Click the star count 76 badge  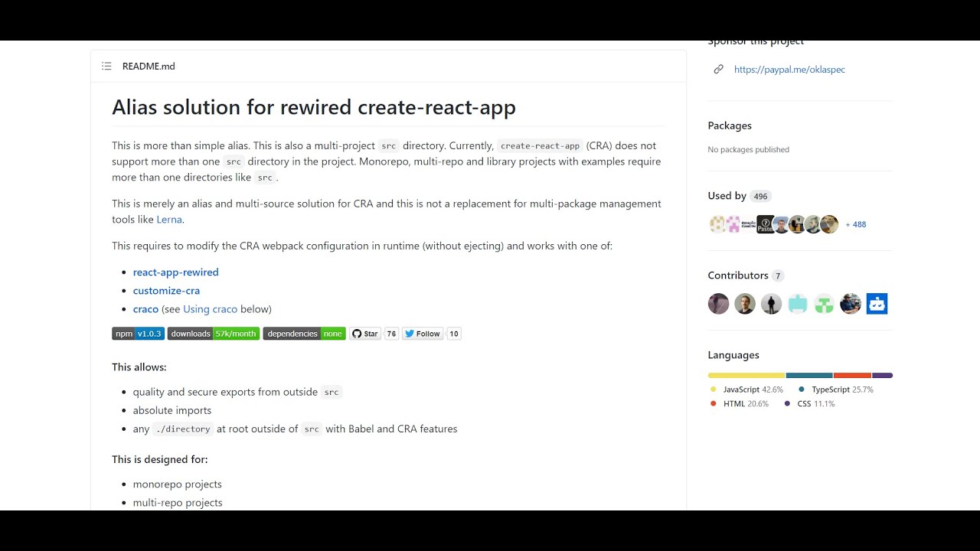[x=391, y=334]
